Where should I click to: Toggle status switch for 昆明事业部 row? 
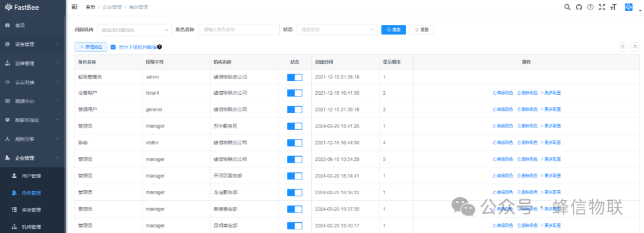coord(295,226)
